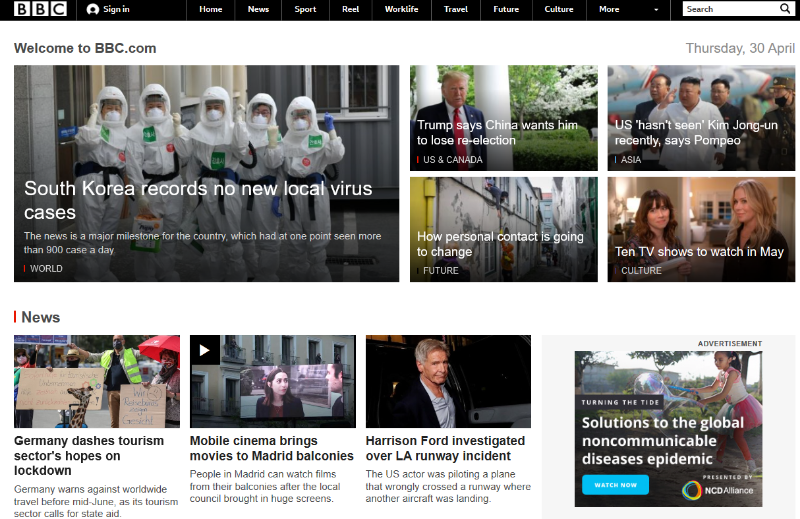Screen dimensions: 800x519
Task: Click the Madrid balconies story summary text
Action: [265, 486]
